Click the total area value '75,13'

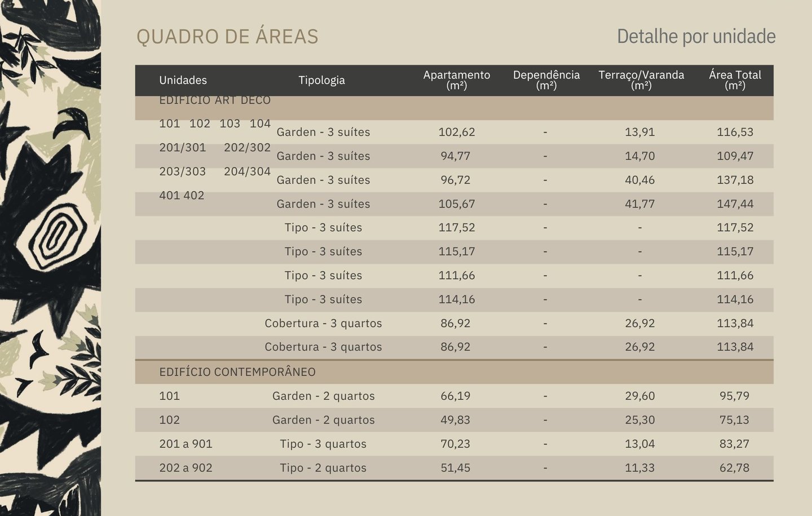735,420
